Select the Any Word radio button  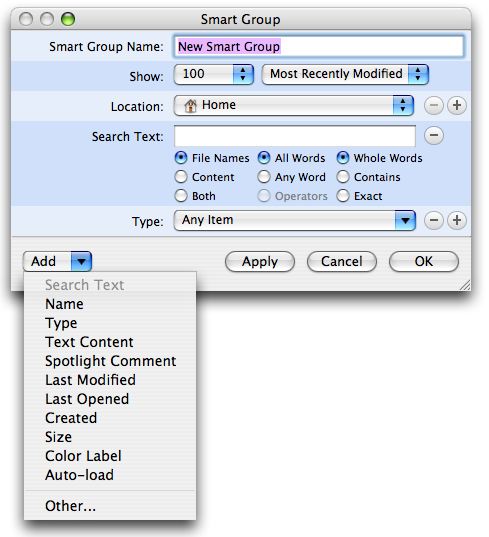tap(264, 177)
